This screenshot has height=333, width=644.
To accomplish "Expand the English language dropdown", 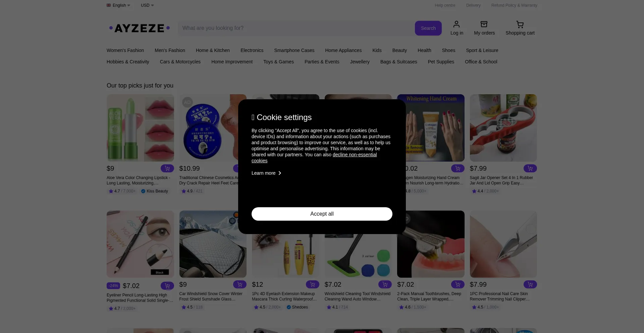I will (x=118, y=5).
